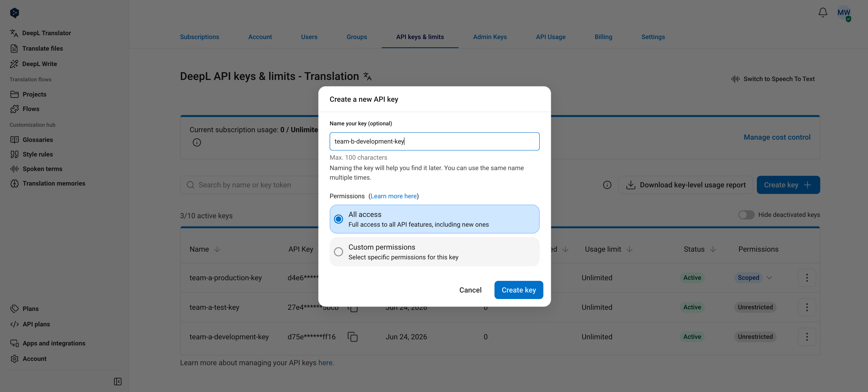
Task: Open DeepL Write tool
Action: click(x=33, y=64)
